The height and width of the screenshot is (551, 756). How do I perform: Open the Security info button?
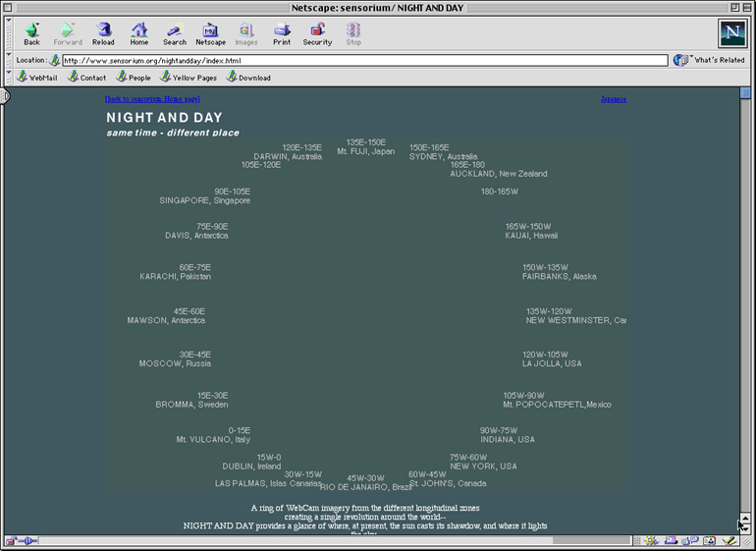pyautogui.click(x=317, y=33)
